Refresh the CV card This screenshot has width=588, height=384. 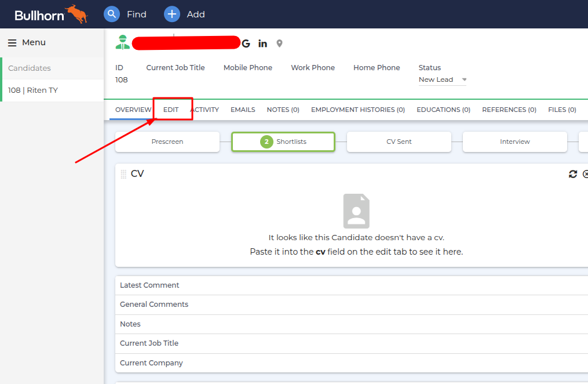pyautogui.click(x=573, y=173)
